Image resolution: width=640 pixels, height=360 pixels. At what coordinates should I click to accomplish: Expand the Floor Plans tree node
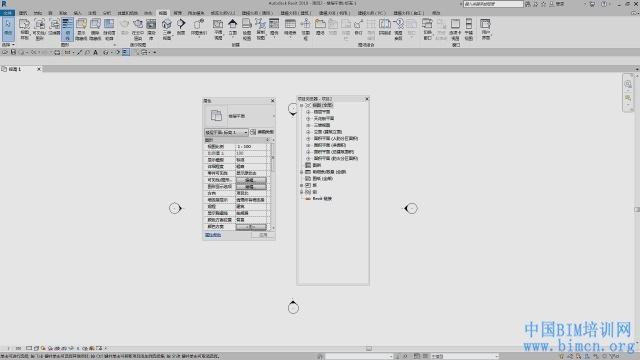pos(308,112)
